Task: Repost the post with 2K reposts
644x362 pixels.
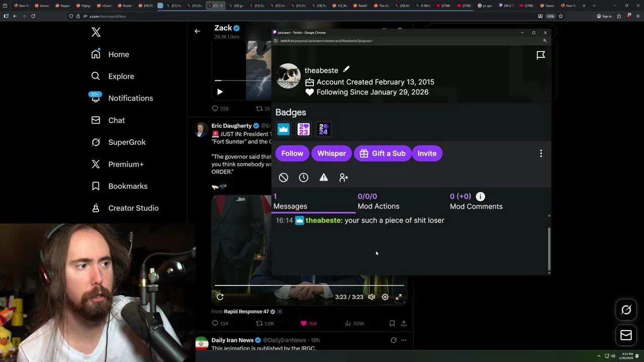Action: pos(263,109)
